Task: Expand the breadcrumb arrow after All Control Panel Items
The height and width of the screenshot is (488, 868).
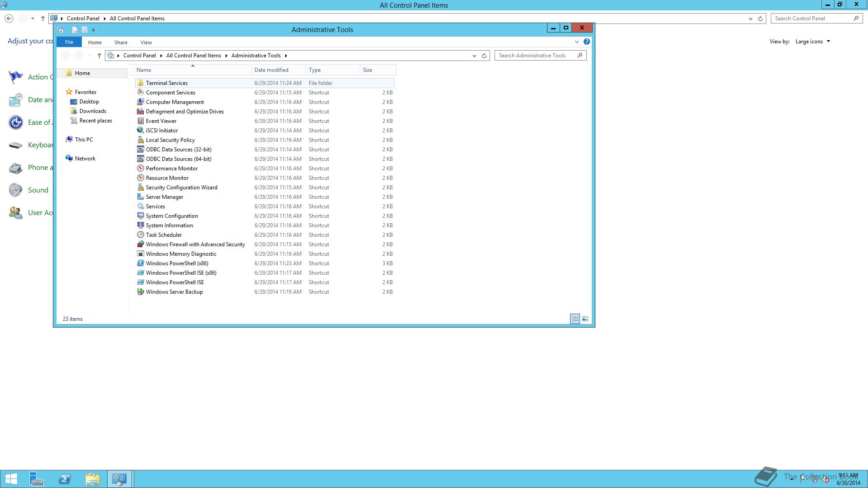Action: pyautogui.click(x=226, y=56)
